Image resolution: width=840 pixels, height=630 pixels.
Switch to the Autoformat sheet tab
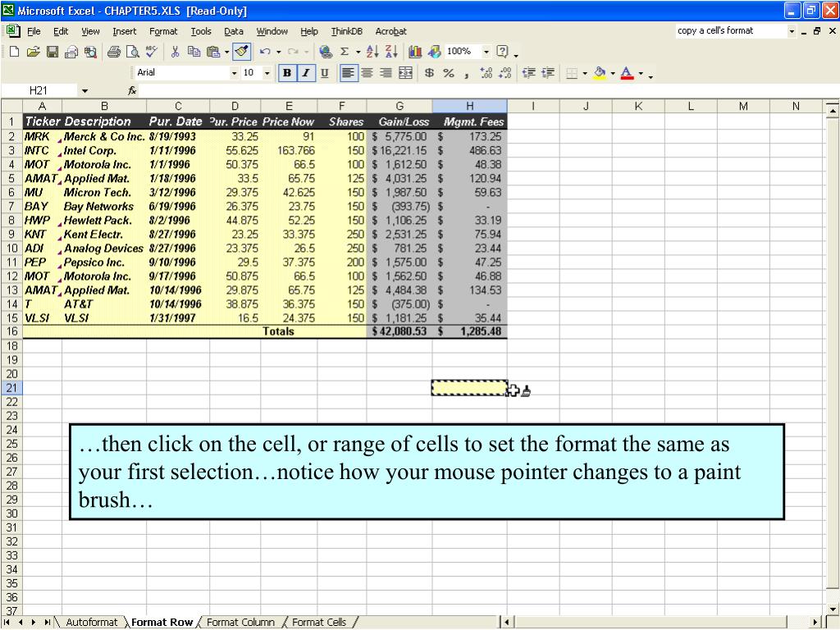91,623
